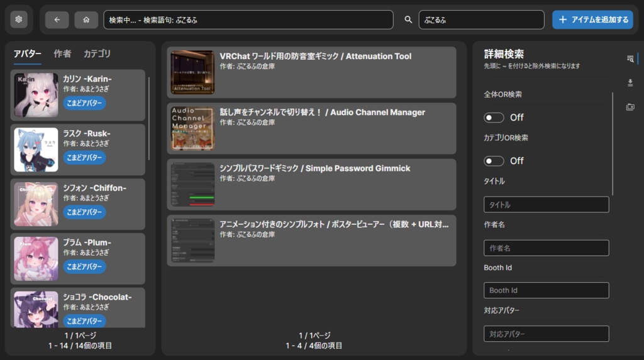Viewport: 644px width, 360px height.
Task: Select title '話し声をチャンネルで切り替え！ / Audio Channel Manager'
Action: 323,112
